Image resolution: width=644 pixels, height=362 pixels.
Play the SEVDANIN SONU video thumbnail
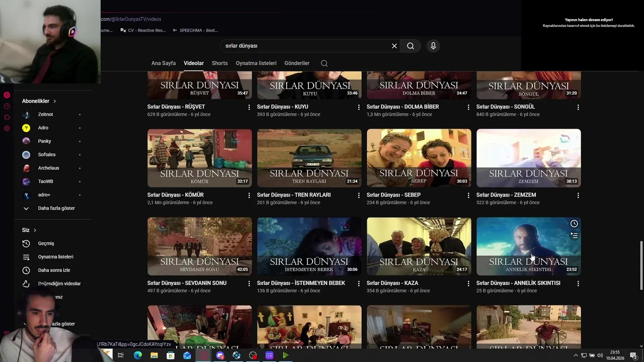click(x=200, y=246)
